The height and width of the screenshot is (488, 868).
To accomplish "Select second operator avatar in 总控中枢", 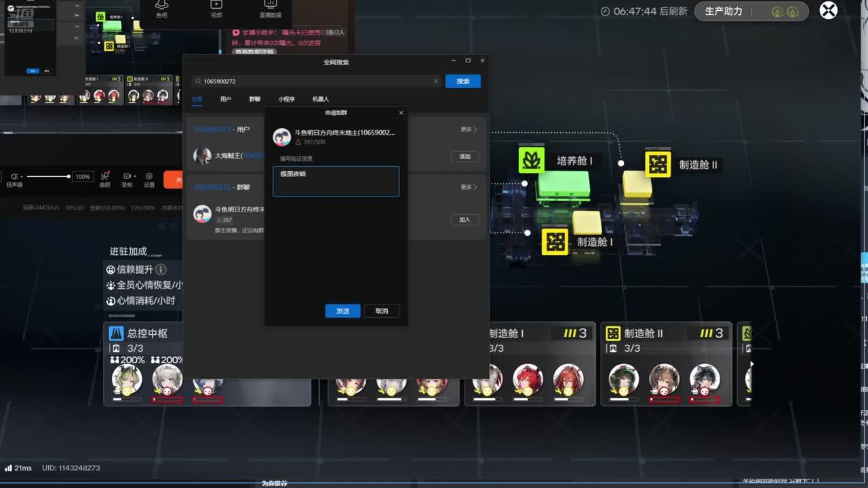I will click(x=167, y=380).
